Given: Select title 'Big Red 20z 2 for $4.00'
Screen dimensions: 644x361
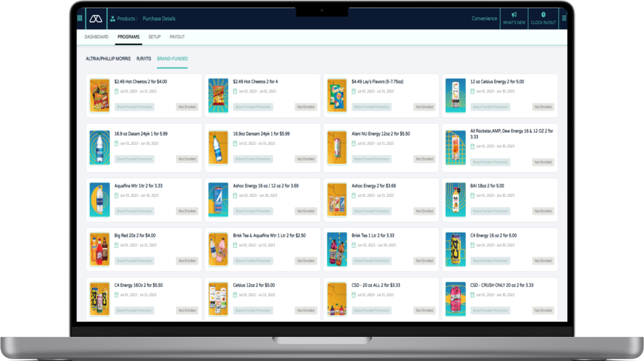Looking at the screenshot, I should pyautogui.click(x=135, y=235).
